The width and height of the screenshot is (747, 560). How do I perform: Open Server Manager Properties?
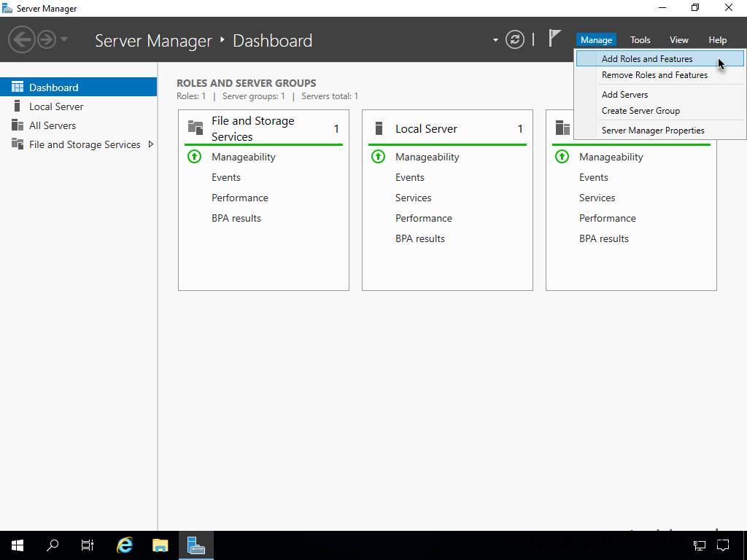(659, 130)
